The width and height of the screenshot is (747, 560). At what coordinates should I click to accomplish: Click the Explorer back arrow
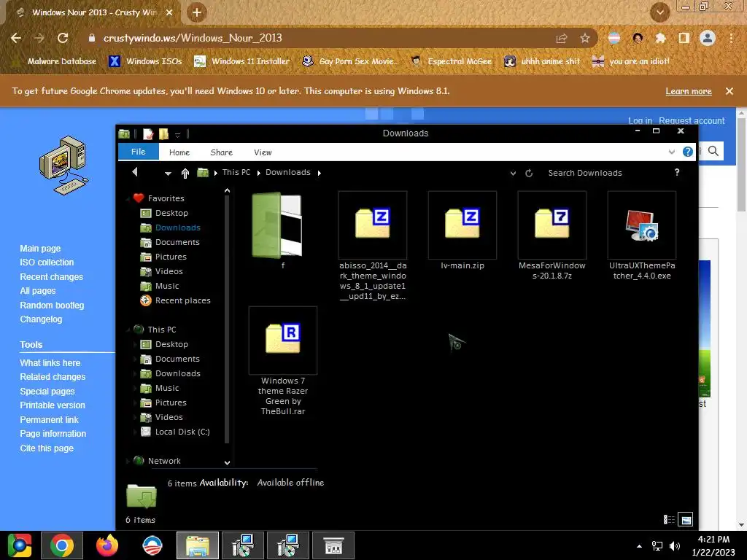(135, 172)
